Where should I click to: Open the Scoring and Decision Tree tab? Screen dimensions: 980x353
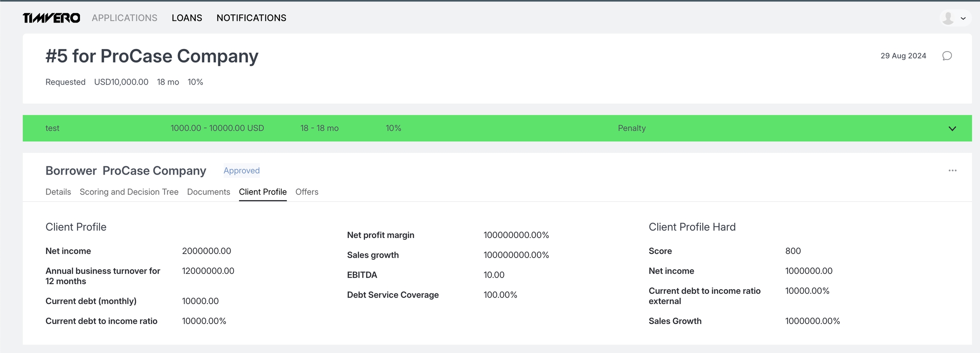pyautogui.click(x=129, y=192)
